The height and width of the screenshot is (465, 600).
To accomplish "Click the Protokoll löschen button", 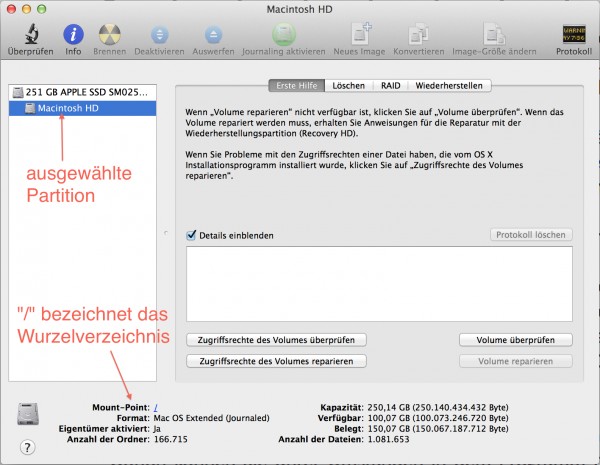I will pos(531,235).
